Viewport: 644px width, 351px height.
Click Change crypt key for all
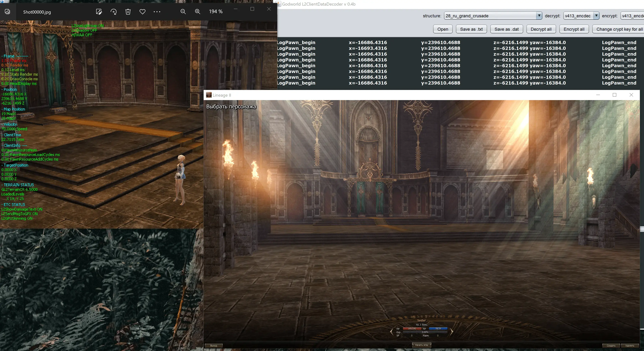click(x=618, y=29)
